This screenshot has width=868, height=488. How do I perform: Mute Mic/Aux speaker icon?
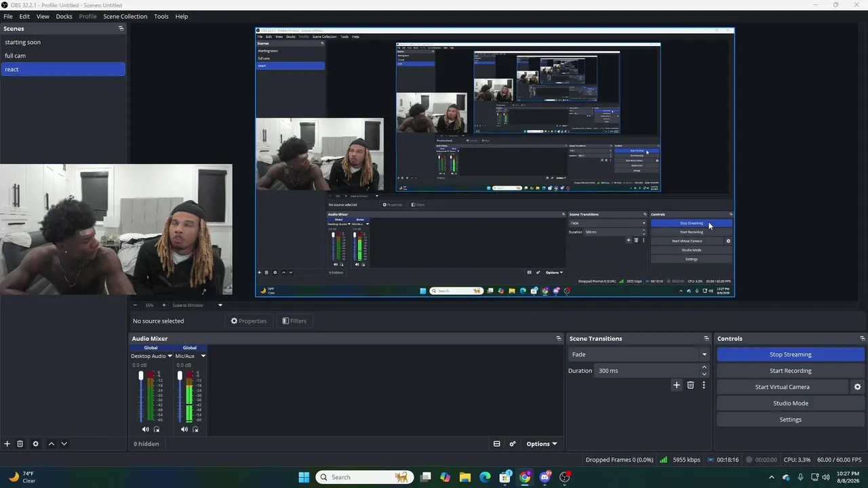click(184, 429)
